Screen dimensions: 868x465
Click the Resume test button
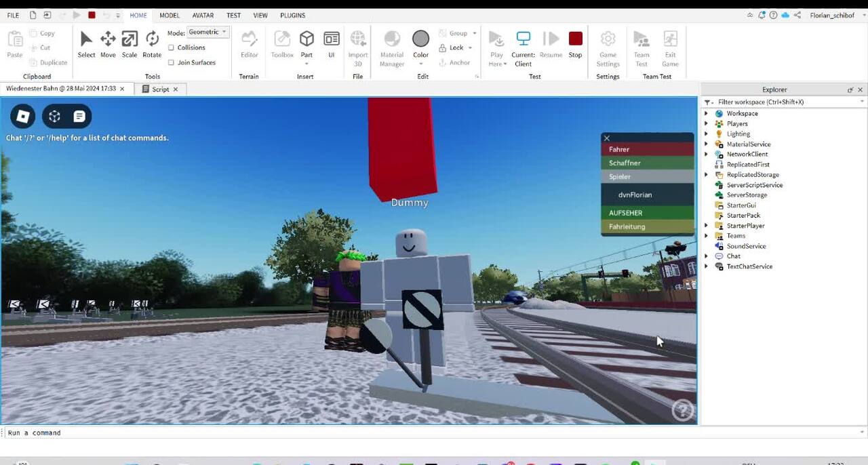coord(551,44)
